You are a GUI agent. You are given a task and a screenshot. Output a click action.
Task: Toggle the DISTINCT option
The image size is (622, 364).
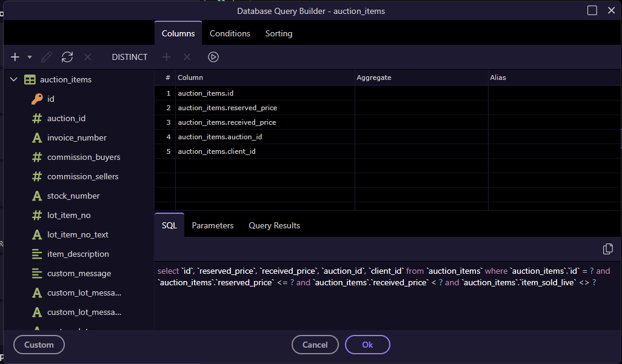(x=129, y=57)
